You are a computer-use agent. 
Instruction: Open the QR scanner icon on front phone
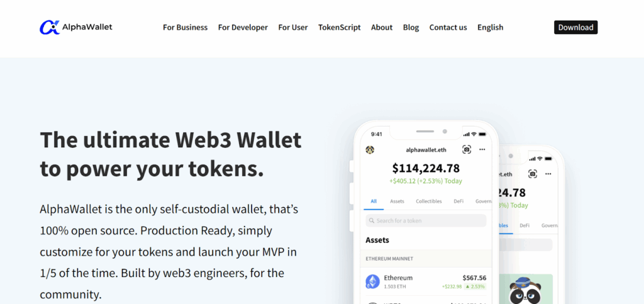[467, 149]
